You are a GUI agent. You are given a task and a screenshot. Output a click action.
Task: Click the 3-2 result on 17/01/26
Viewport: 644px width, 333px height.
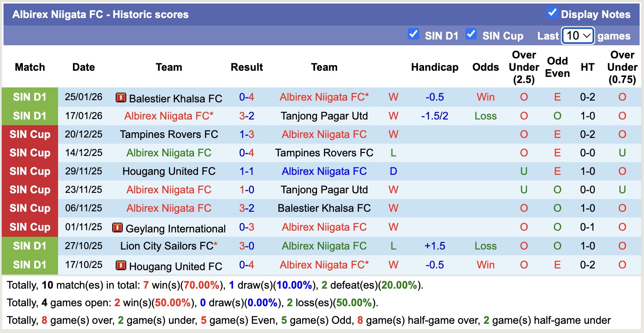247,116
